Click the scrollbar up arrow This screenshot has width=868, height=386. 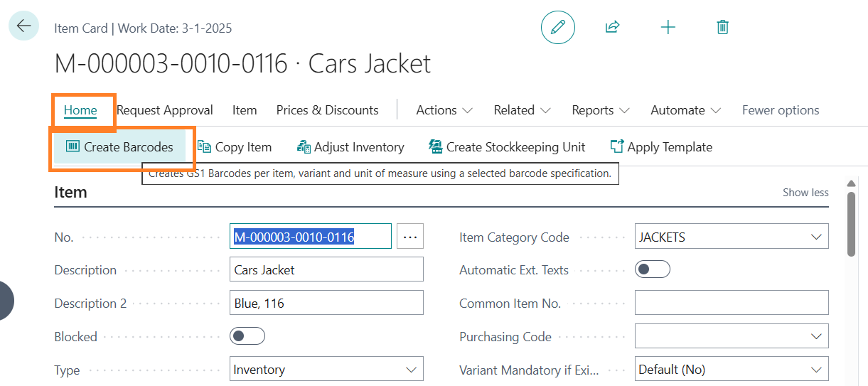[x=851, y=184]
